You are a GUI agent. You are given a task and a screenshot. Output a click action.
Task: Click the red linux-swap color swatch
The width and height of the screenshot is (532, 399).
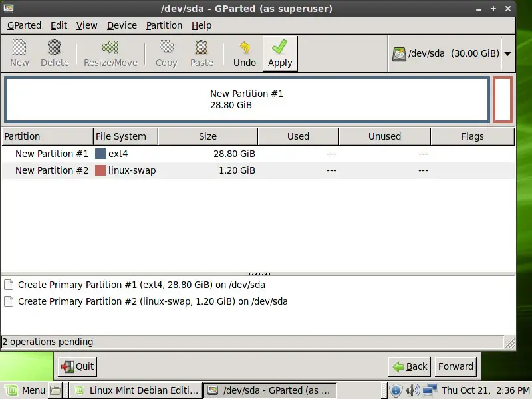click(100, 170)
